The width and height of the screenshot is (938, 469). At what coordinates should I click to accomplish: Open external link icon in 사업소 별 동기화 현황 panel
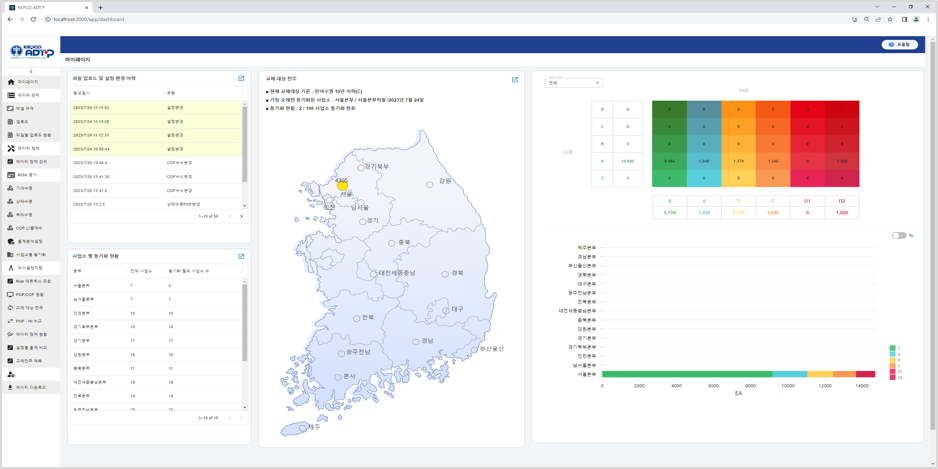[x=241, y=256]
